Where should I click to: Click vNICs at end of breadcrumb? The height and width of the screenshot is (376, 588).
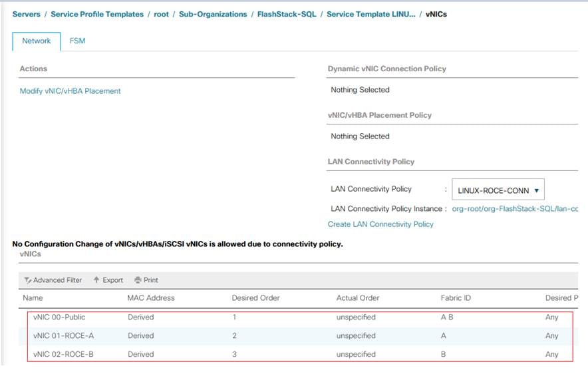(436, 14)
